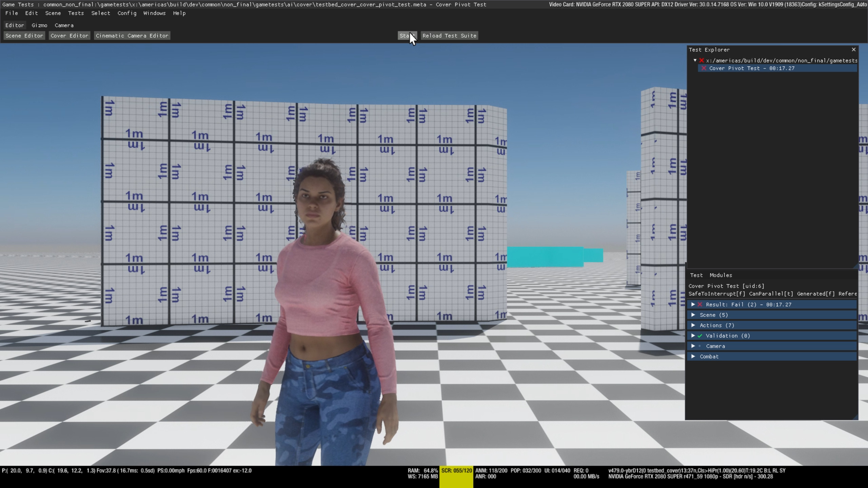Open the Config menu
Image resolution: width=868 pixels, height=488 pixels.
[x=127, y=13]
